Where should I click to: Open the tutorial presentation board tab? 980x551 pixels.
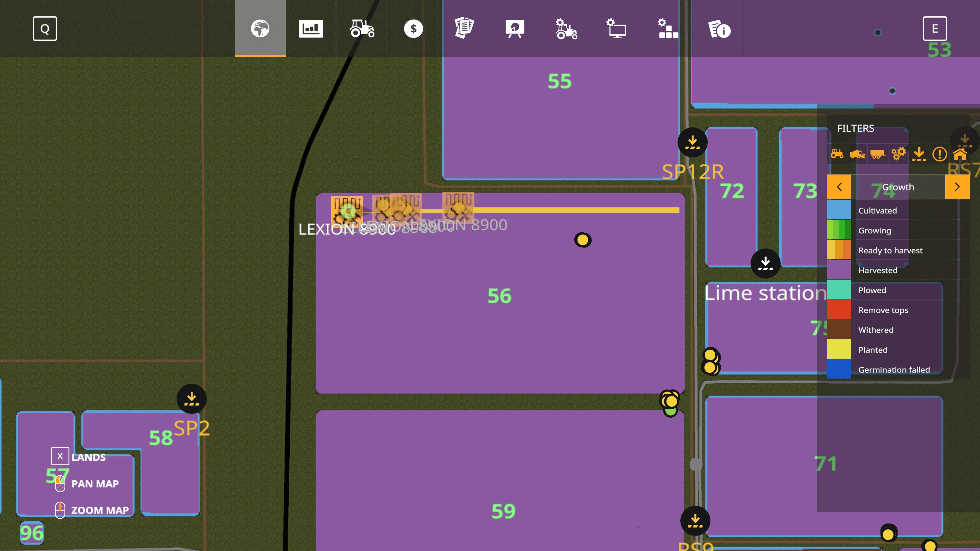point(515,29)
